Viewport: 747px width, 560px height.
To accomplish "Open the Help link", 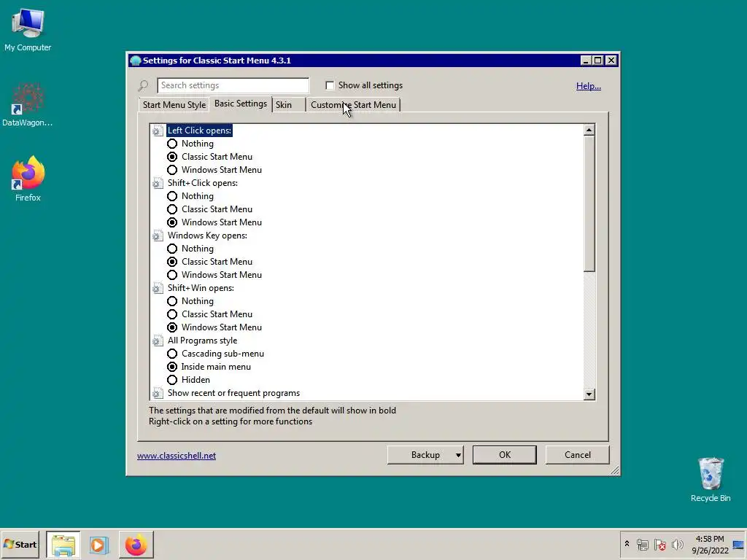I will [589, 86].
